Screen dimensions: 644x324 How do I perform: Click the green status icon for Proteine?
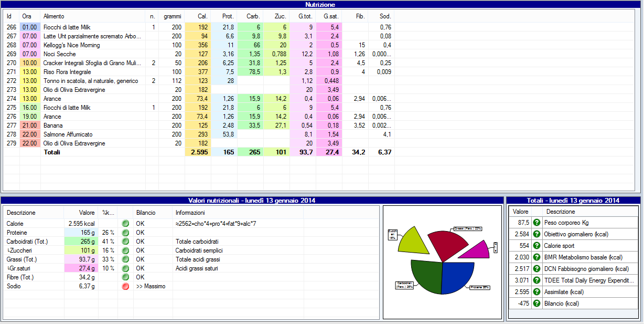[125, 233]
